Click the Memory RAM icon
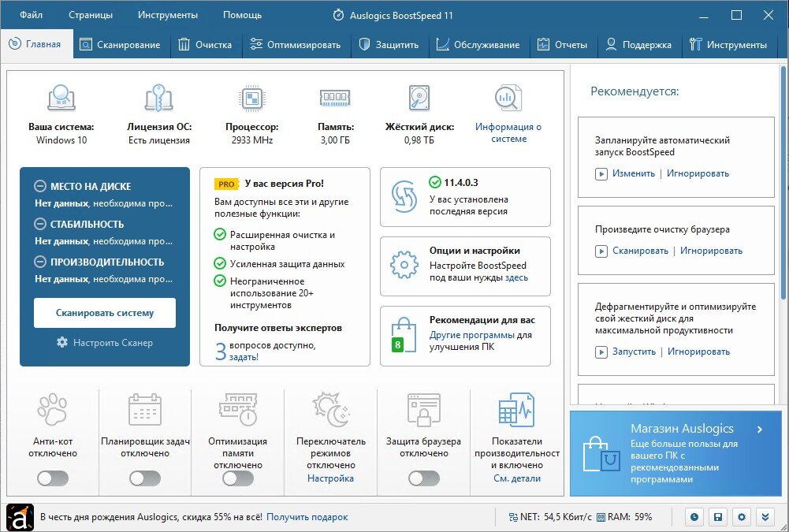This screenshot has height=532, width=789. pyautogui.click(x=335, y=98)
